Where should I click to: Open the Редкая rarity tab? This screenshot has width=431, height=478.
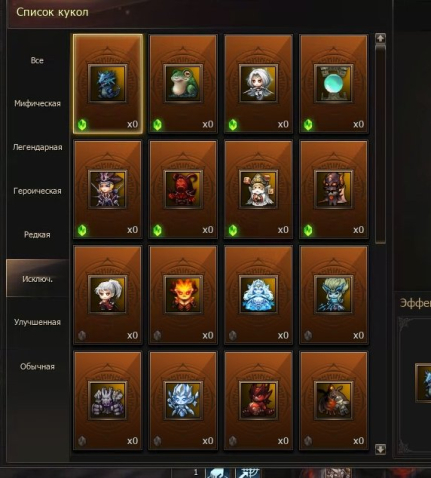pyautogui.click(x=37, y=235)
